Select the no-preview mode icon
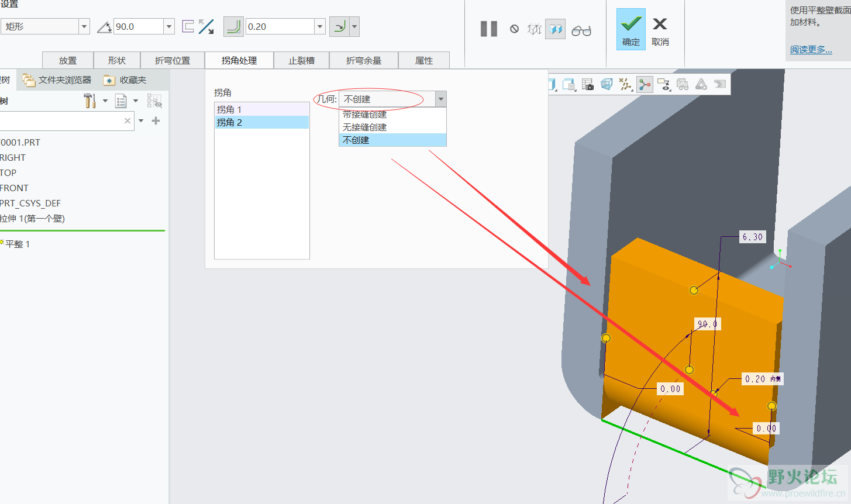Screen dimensions: 851x504 [x=514, y=29]
